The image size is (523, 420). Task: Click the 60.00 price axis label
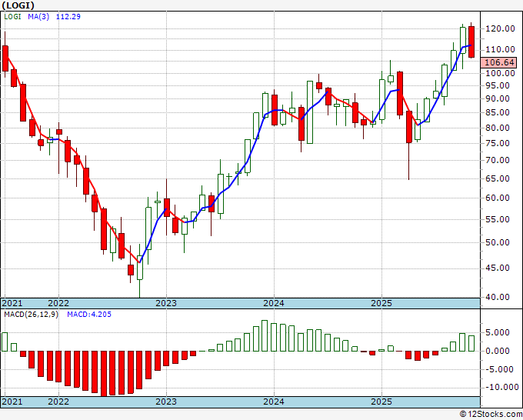pos(498,198)
